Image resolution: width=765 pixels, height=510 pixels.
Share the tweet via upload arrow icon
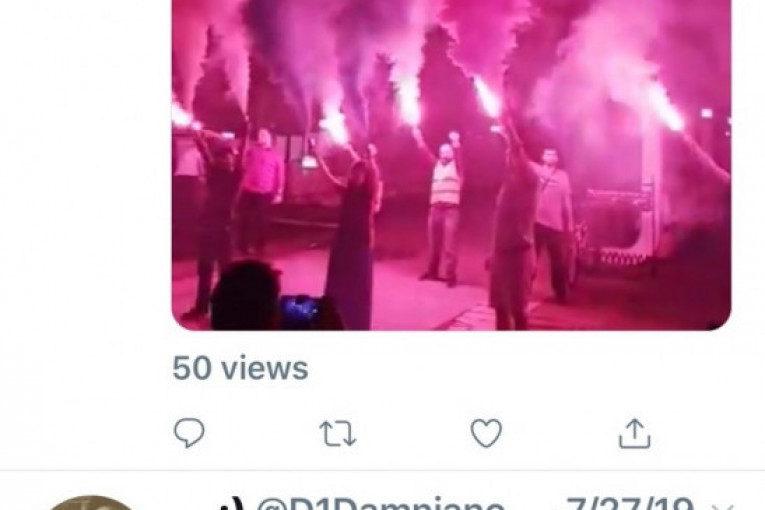click(634, 432)
